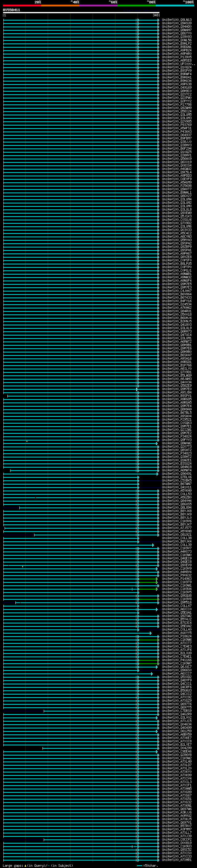The height and width of the screenshot is (868, 197).
Task: Click UniRef100_Q9SC52 label
Action: pyautogui.click(x=176, y=850)
